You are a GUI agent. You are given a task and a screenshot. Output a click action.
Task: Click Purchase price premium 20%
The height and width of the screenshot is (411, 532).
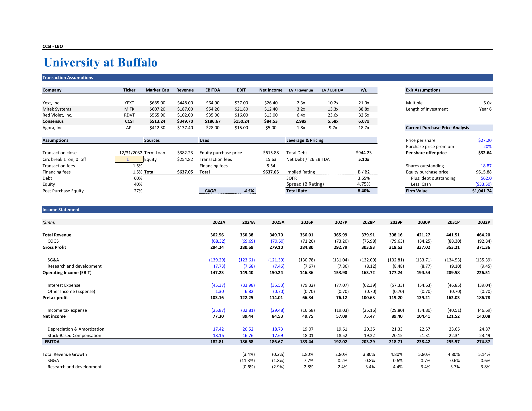point(487,146)
